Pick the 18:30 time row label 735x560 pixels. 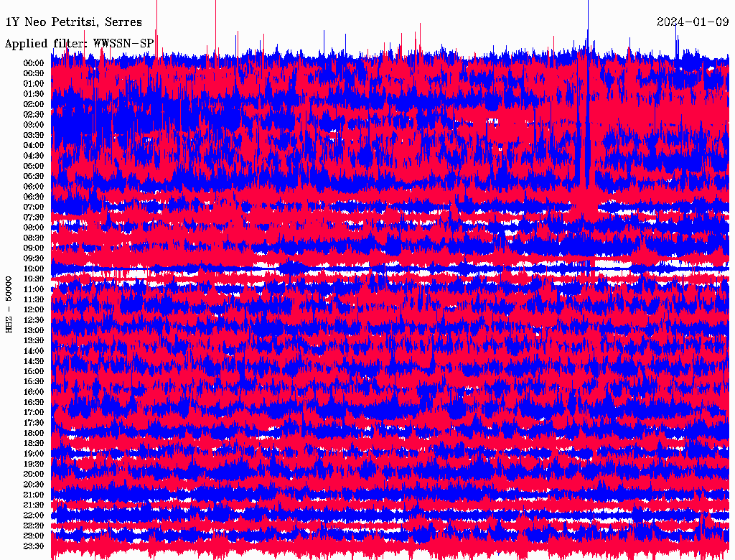click(34, 444)
